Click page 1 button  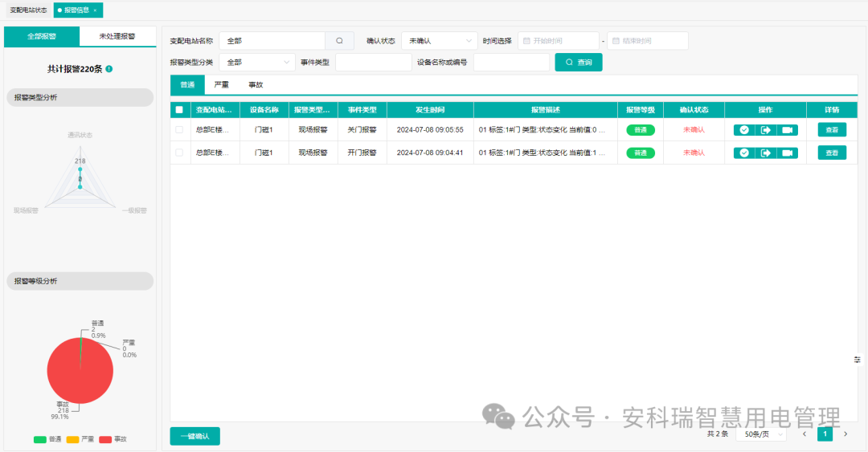pos(825,434)
